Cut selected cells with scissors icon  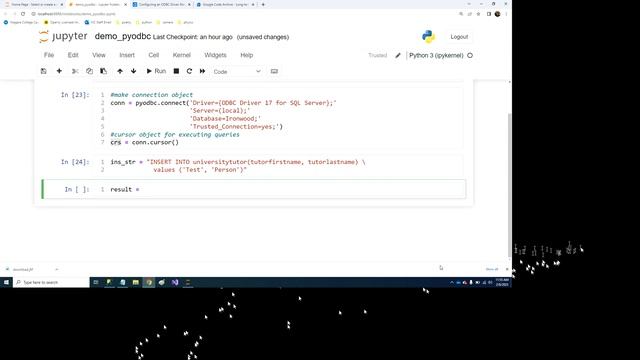(x=75, y=71)
